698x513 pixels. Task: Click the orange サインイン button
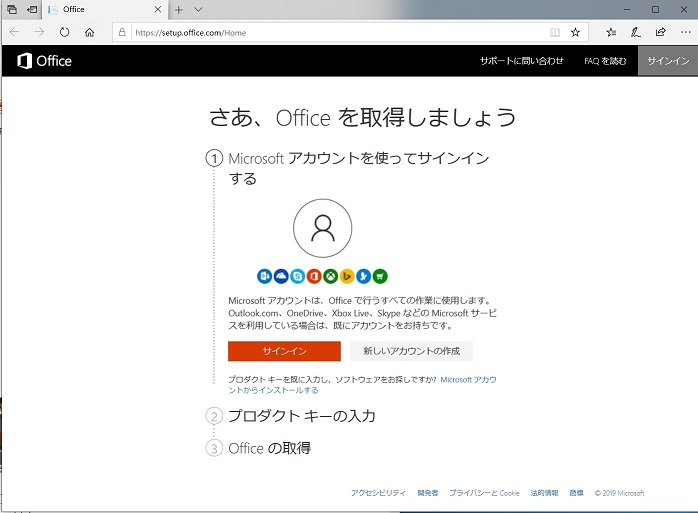click(x=284, y=351)
